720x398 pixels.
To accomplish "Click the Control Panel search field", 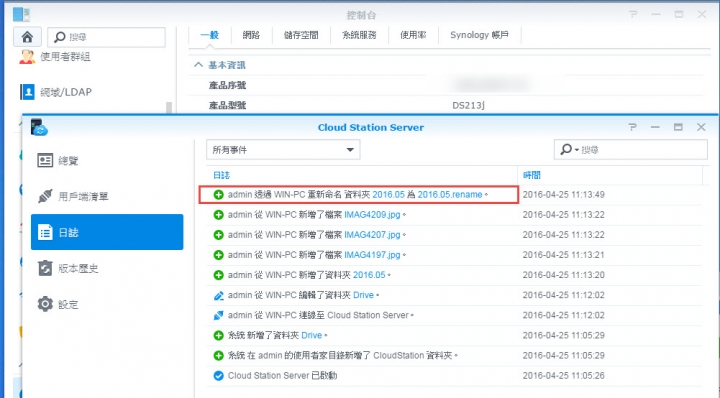I will click(107, 37).
